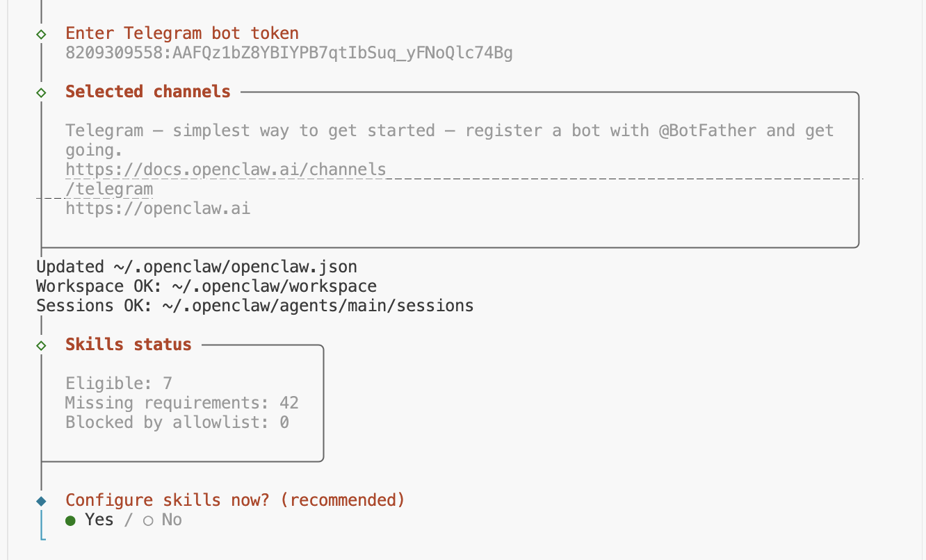Open the docs.openclaw.ai channels link
This screenshot has width=926, height=560.
225,170
